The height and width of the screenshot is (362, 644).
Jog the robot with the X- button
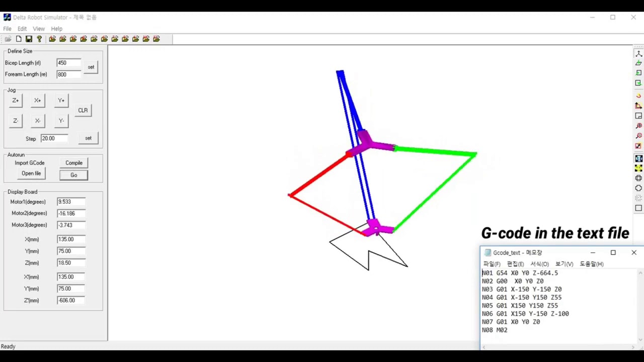click(x=38, y=121)
